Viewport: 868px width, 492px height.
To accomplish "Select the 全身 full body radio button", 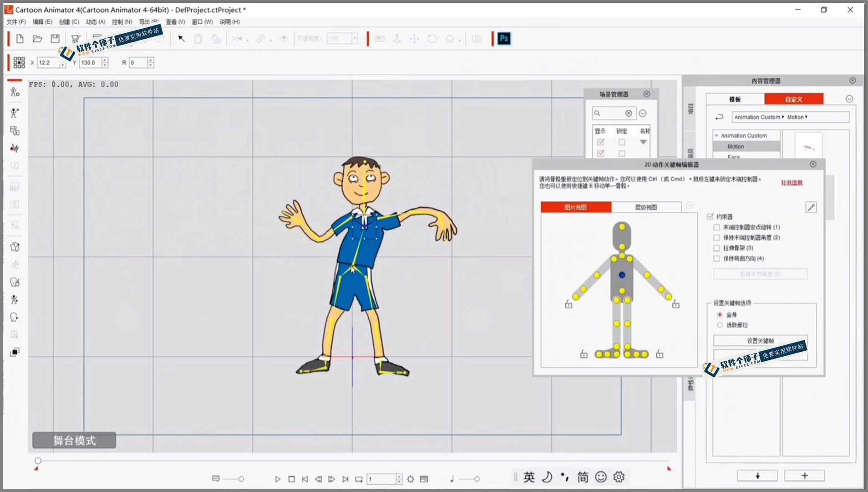I will pos(720,314).
